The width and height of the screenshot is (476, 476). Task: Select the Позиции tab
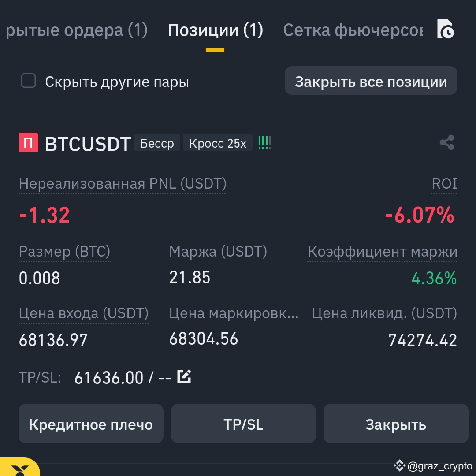[x=215, y=30]
